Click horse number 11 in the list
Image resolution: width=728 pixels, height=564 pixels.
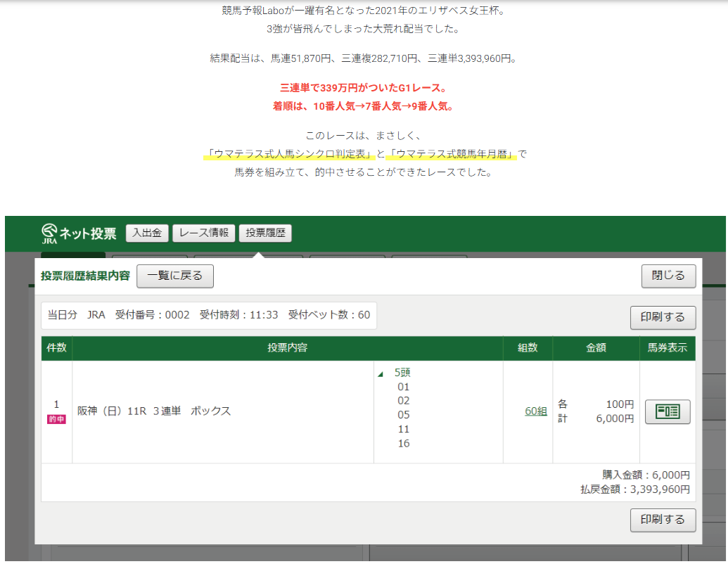coord(404,430)
